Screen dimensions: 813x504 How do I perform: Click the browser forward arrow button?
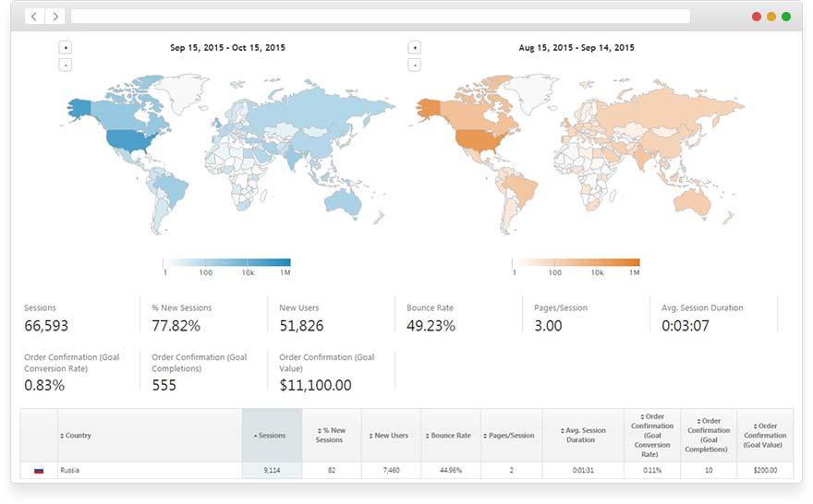(55, 17)
